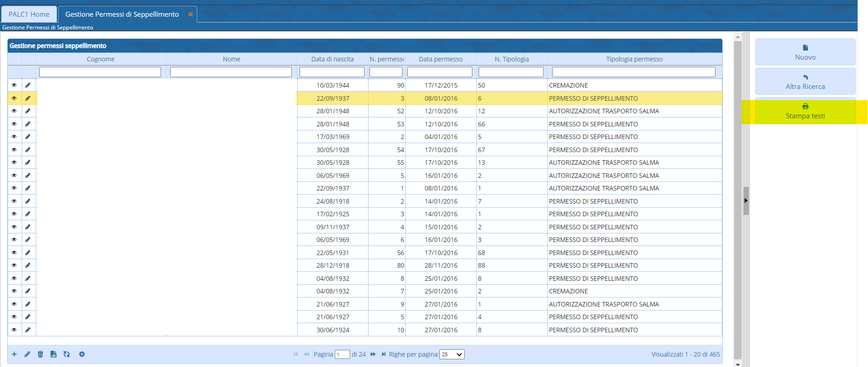Jump to last page of results

[x=383, y=354]
